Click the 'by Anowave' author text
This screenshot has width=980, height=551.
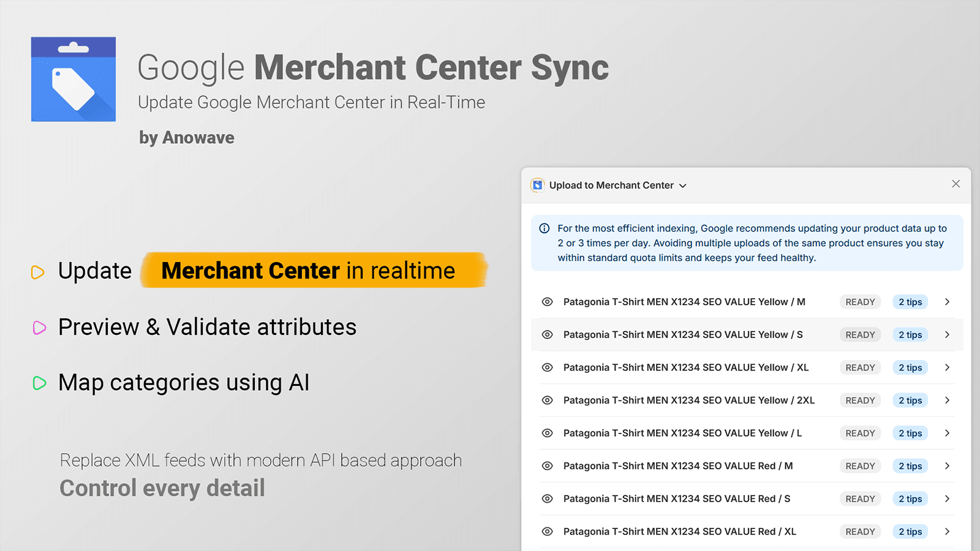pos(187,138)
